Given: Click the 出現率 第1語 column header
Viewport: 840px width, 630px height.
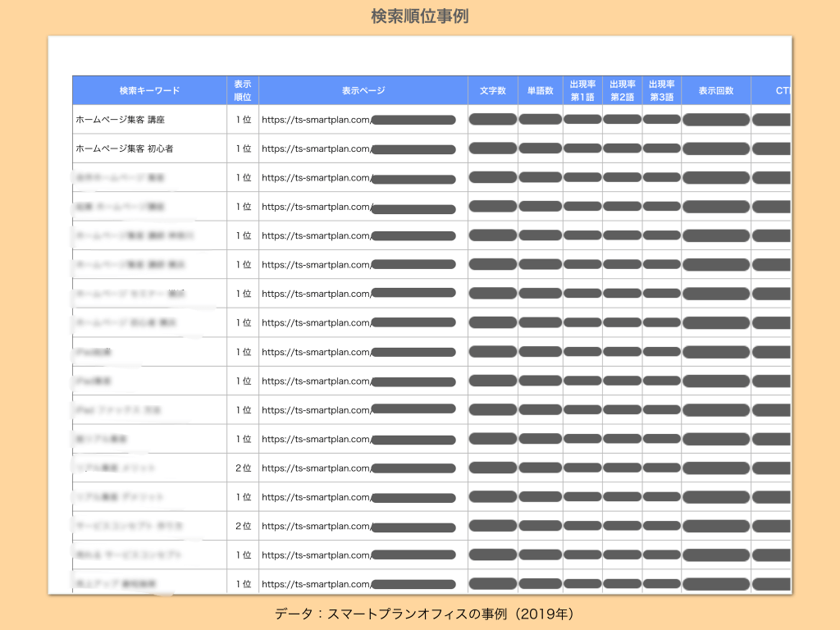Looking at the screenshot, I should coord(582,90).
